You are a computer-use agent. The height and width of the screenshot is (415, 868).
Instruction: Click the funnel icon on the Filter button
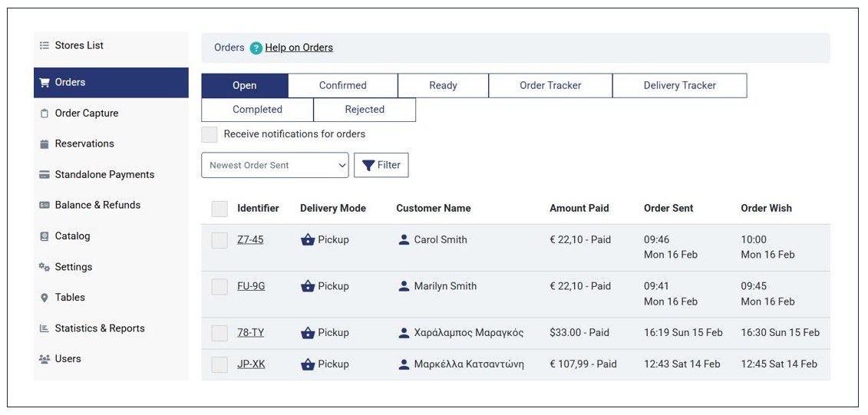coord(368,166)
